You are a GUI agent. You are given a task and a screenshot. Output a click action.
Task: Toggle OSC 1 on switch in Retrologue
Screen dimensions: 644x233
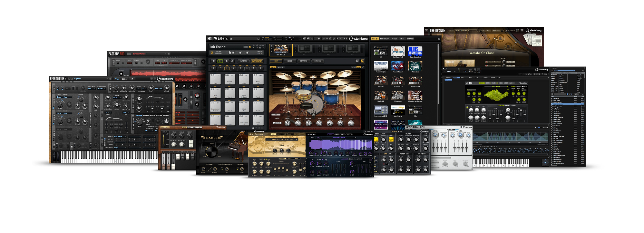coord(54,107)
